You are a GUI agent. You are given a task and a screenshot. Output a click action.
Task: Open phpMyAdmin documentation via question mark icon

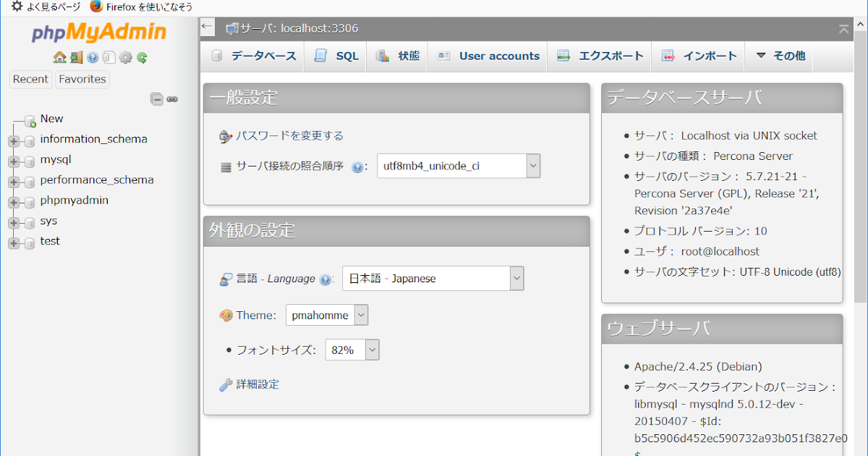[x=93, y=57]
